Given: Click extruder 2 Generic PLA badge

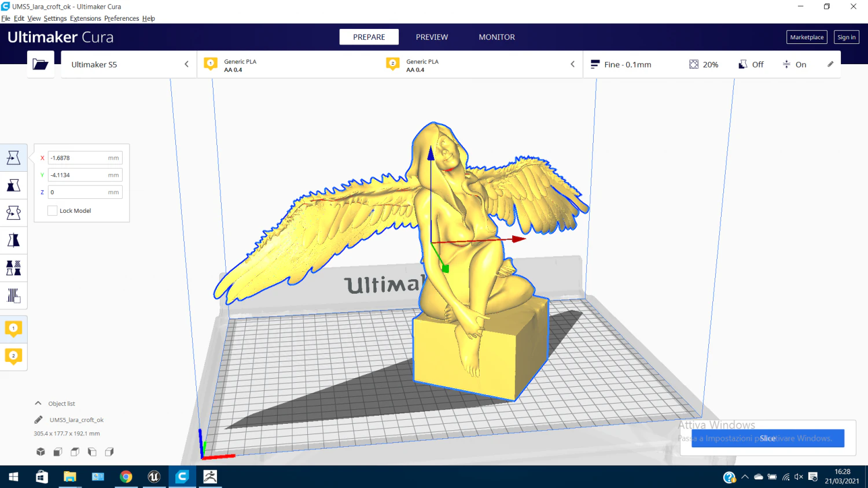Looking at the screenshot, I should (393, 64).
